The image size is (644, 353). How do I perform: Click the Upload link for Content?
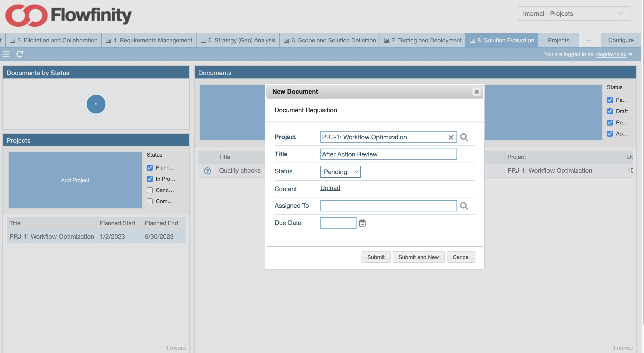coord(330,188)
